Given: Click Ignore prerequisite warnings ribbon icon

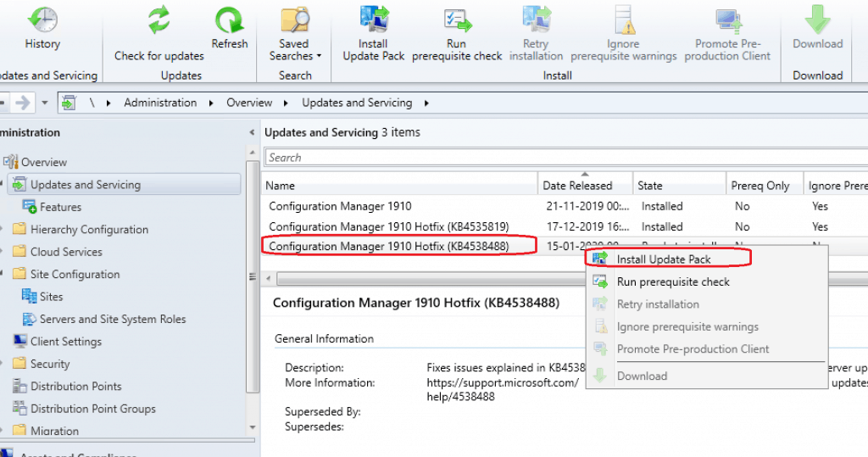Looking at the screenshot, I should click(x=623, y=34).
